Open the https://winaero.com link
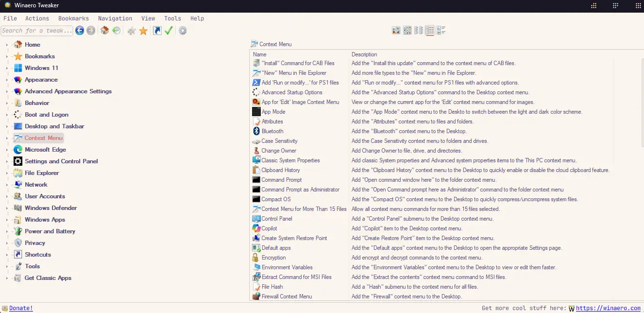The height and width of the screenshot is (313, 644). coord(608,308)
